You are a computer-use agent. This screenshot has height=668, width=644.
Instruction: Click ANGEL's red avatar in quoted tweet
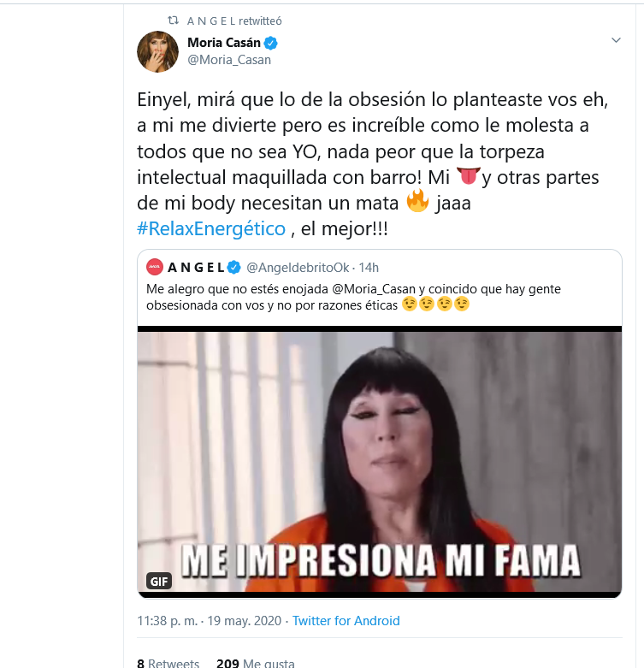pyautogui.click(x=154, y=267)
